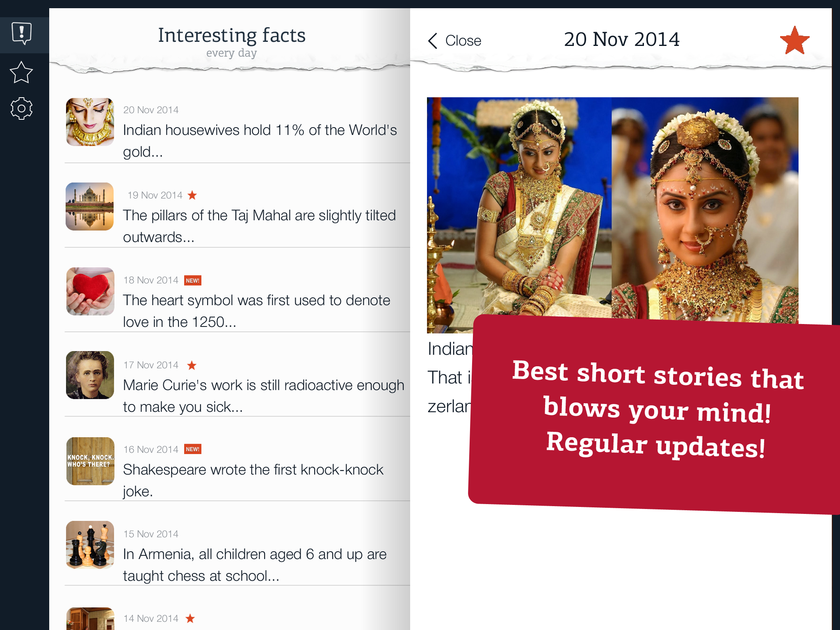Click the favorite star on the 14 Nov 2014 entry
Viewport: 840px width, 630px height.
[190, 618]
